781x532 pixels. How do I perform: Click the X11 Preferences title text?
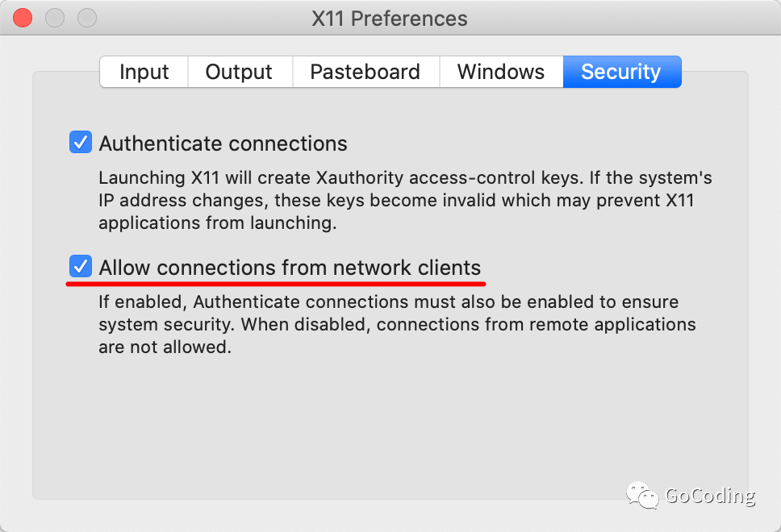coord(390,19)
